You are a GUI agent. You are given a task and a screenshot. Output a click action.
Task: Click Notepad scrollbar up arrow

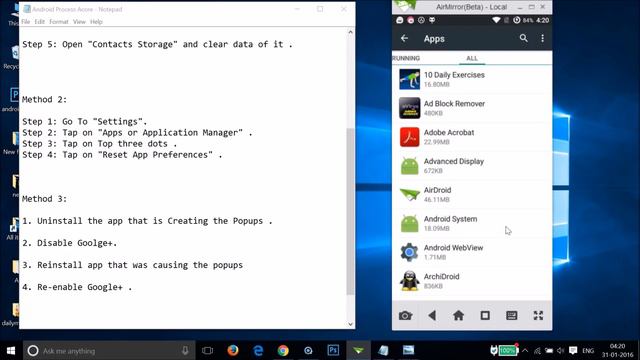pyautogui.click(x=351, y=32)
